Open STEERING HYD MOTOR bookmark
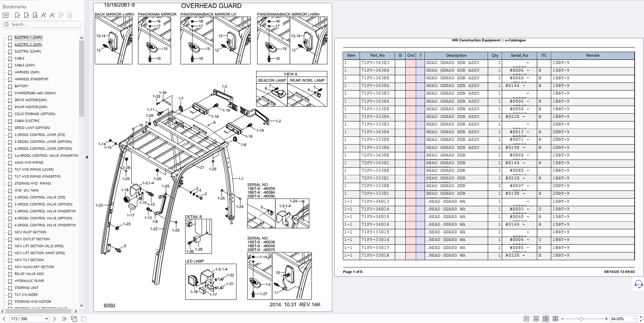This screenshot has height=323, width=644. 33,302
